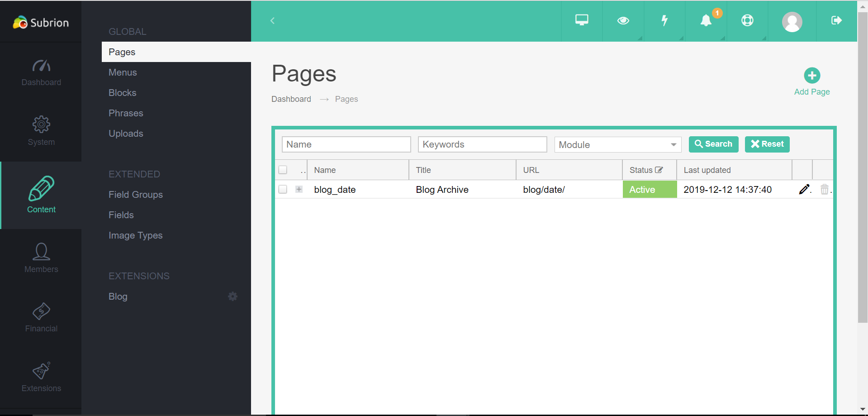
Task: Collapse sidebar using the left chevron
Action: [x=272, y=20]
